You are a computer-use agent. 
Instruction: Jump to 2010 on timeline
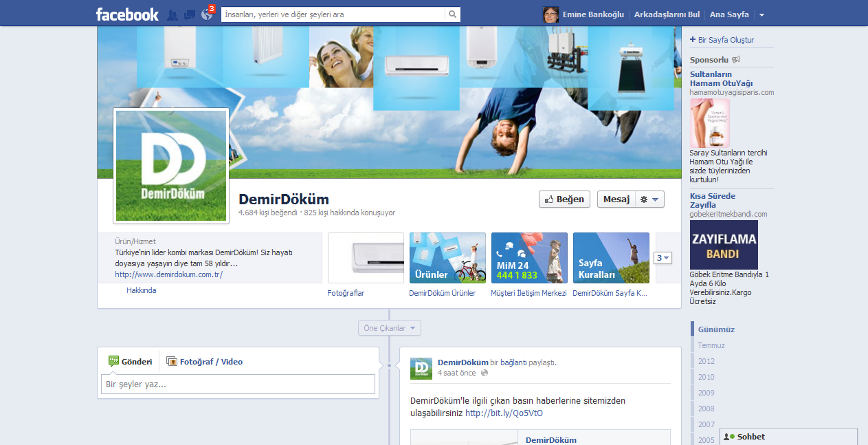coord(706,377)
